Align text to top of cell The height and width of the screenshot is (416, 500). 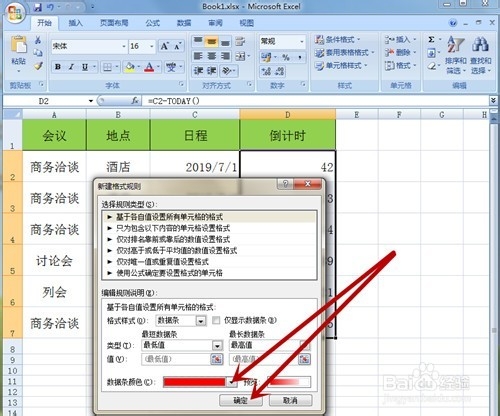198,41
